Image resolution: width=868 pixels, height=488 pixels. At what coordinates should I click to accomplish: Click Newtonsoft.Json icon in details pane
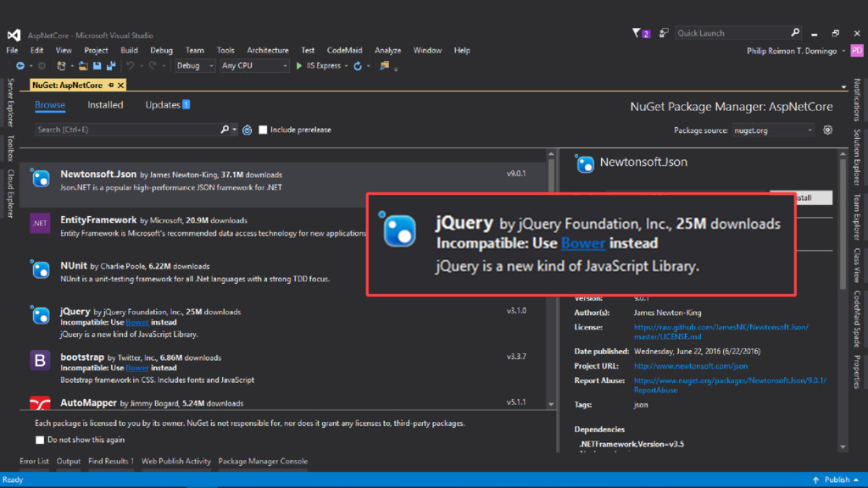click(585, 164)
